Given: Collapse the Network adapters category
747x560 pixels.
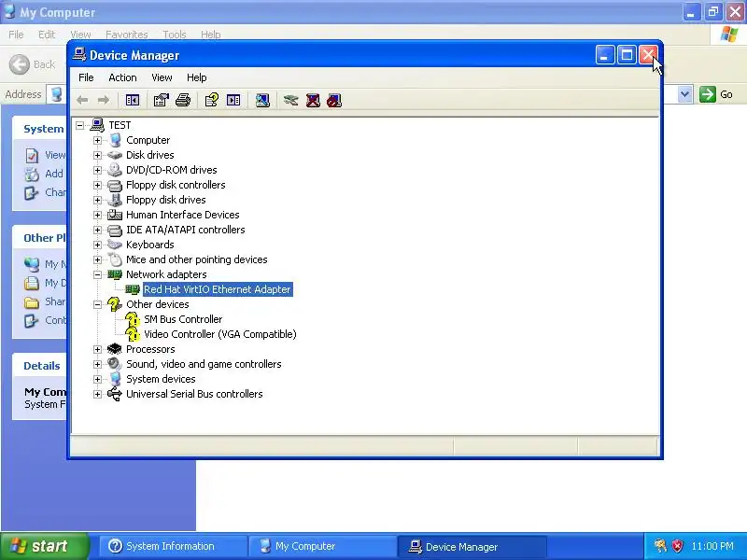Looking at the screenshot, I should (98, 274).
